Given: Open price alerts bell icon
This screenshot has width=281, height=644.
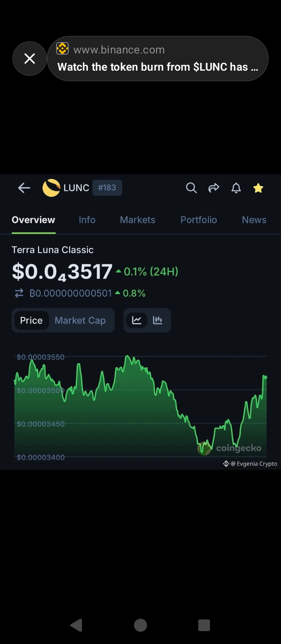Looking at the screenshot, I should click(236, 188).
